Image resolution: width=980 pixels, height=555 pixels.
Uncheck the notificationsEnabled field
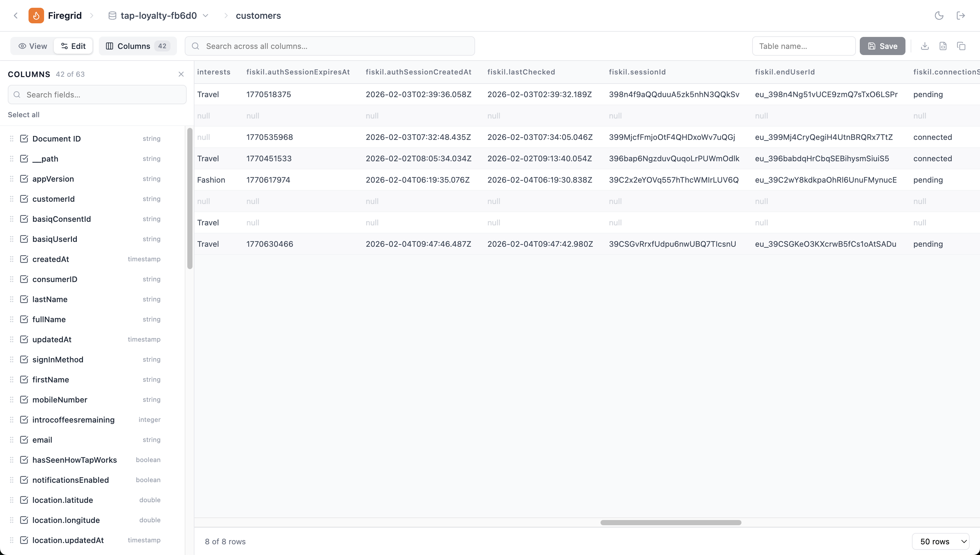tap(24, 480)
